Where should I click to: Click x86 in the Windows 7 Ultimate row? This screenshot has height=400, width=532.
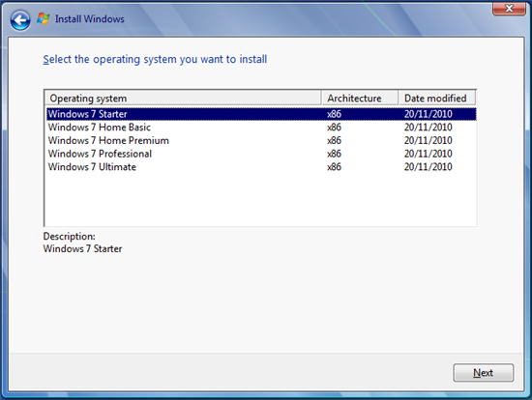point(335,167)
